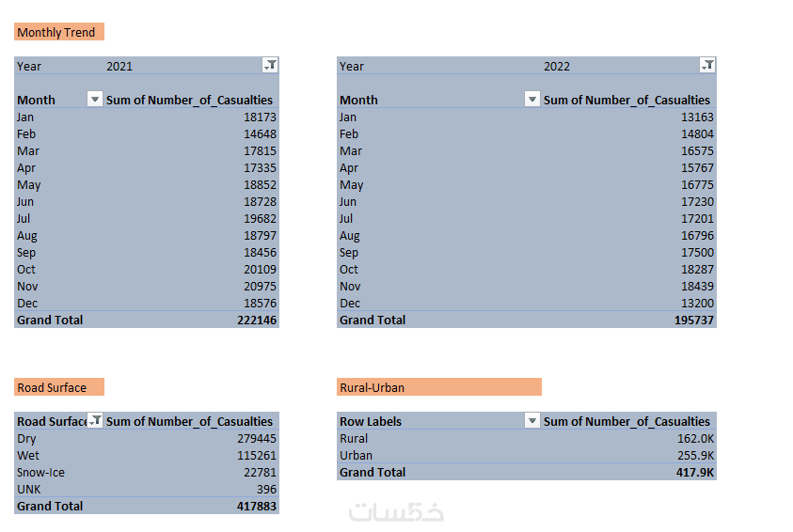Viewport: 793px width, 532px height.
Task: Select cell with value 17500
Action: [x=697, y=253]
